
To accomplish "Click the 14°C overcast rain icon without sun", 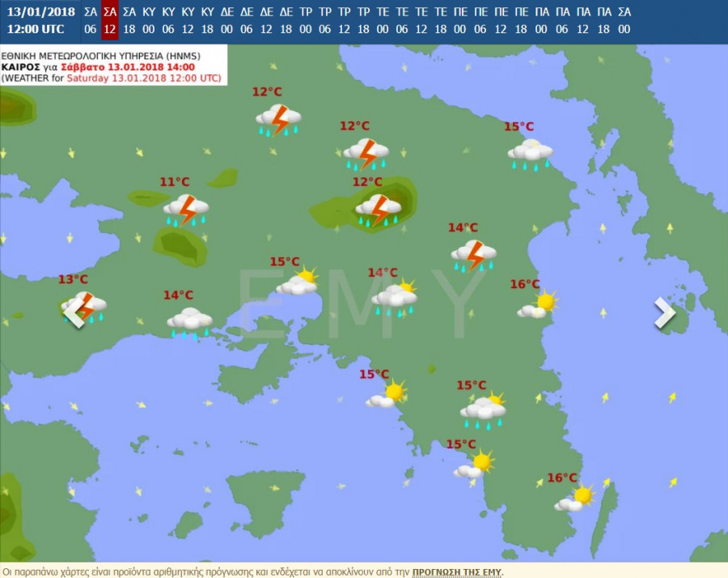I will pyautogui.click(x=189, y=321).
